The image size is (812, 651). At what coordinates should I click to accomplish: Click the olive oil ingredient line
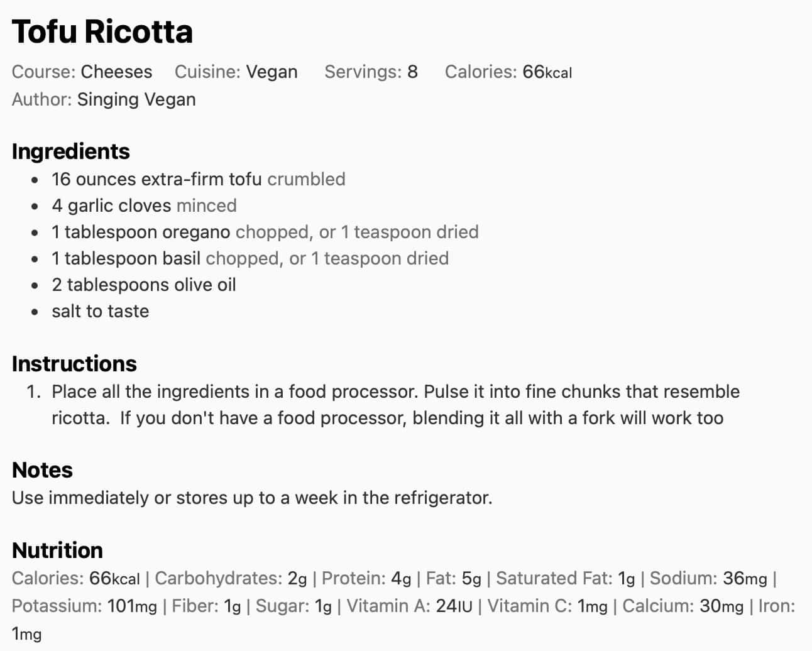coord(144,285)
